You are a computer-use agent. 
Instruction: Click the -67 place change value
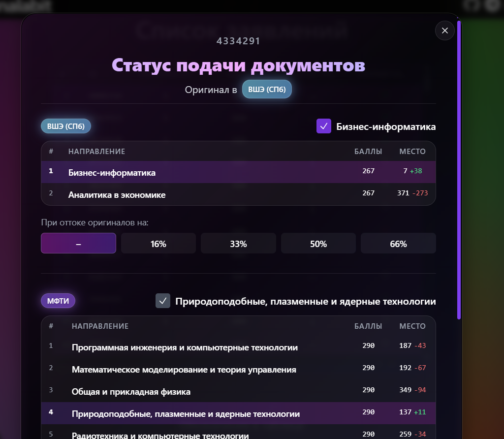click(420, 368)
